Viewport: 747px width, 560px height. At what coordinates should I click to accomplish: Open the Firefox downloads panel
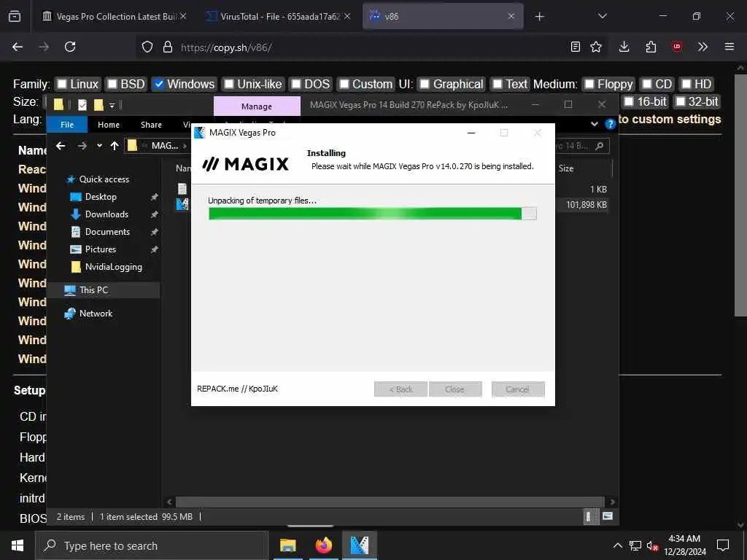click(x=624, y=47)
